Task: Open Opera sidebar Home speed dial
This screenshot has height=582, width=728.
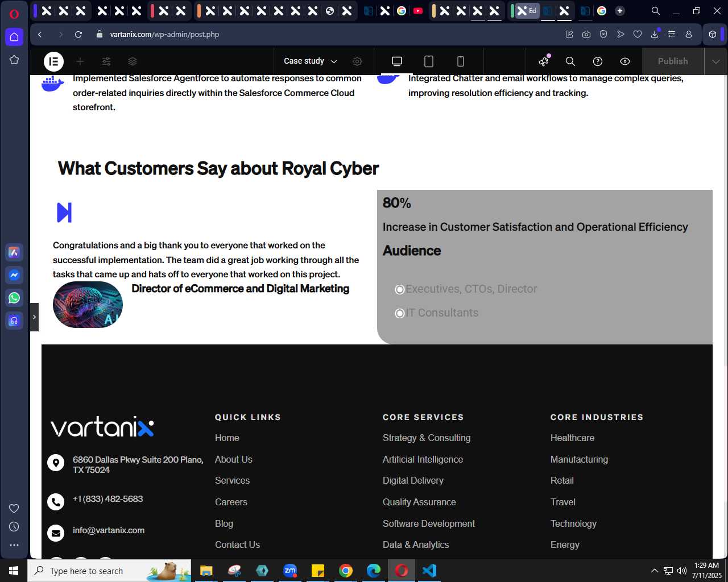Action: (x=14, y=37)
